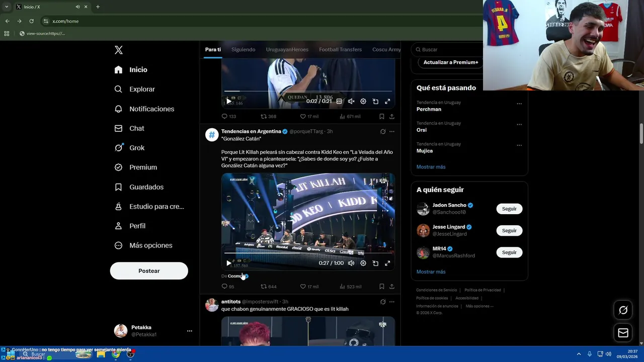The height and width of the screenshot is (362, 644).
Task: Follow Jadon Sancho
Action: coord(509,209)
